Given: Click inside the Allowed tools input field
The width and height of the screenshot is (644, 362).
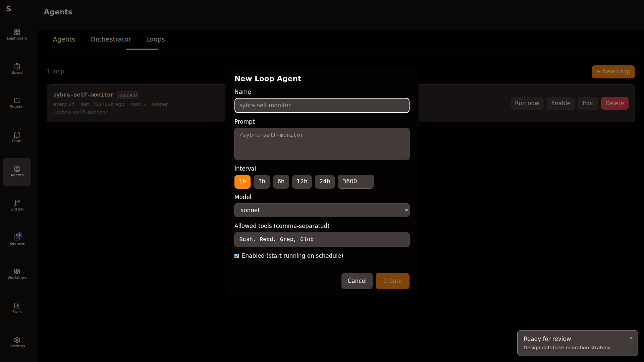Looking at the screenshot, I should pyautogui.click(x=322, y=240).
